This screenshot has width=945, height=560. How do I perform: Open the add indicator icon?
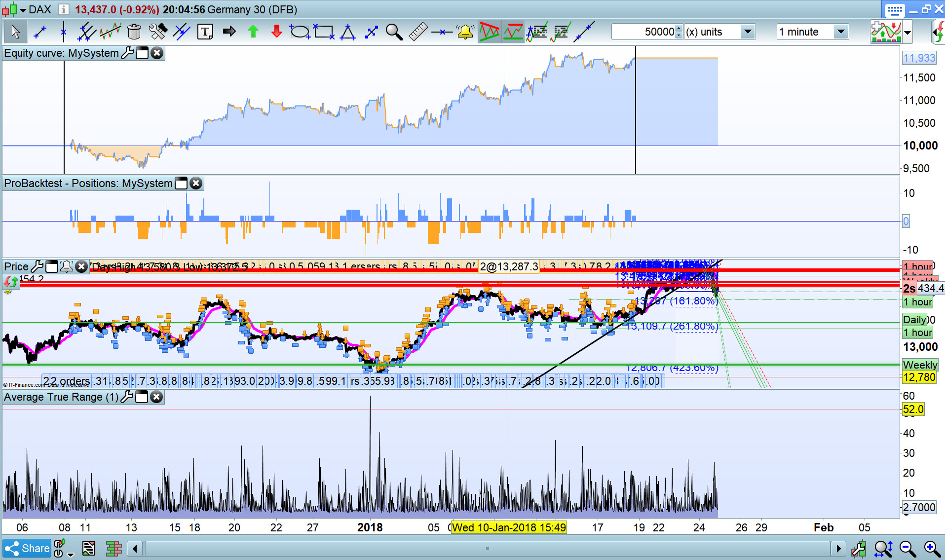[x=887, y=32]
